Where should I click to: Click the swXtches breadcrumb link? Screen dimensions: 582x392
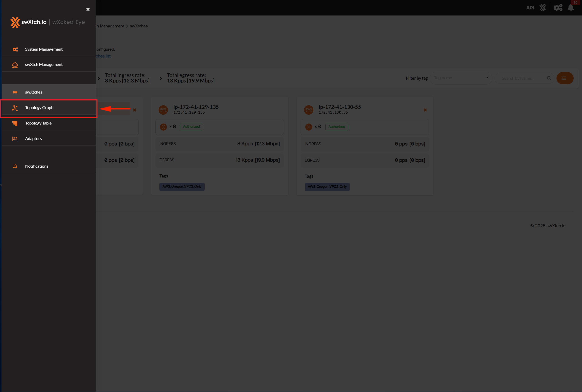click(x=139, y=26)
